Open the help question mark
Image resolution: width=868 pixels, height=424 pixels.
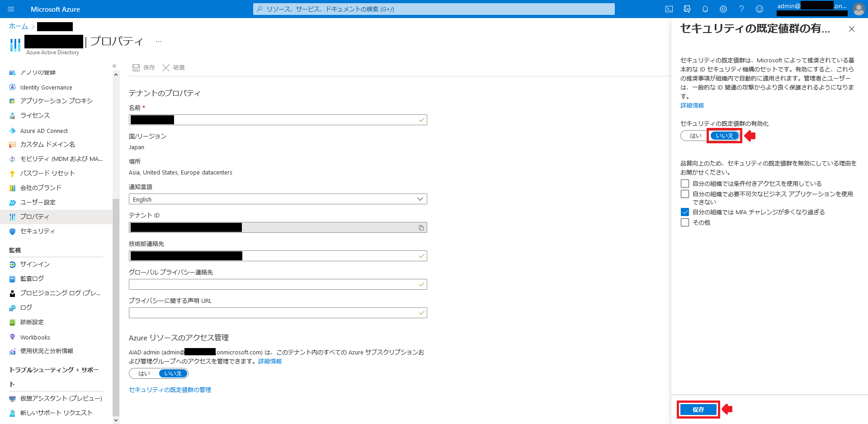(741, 9)
